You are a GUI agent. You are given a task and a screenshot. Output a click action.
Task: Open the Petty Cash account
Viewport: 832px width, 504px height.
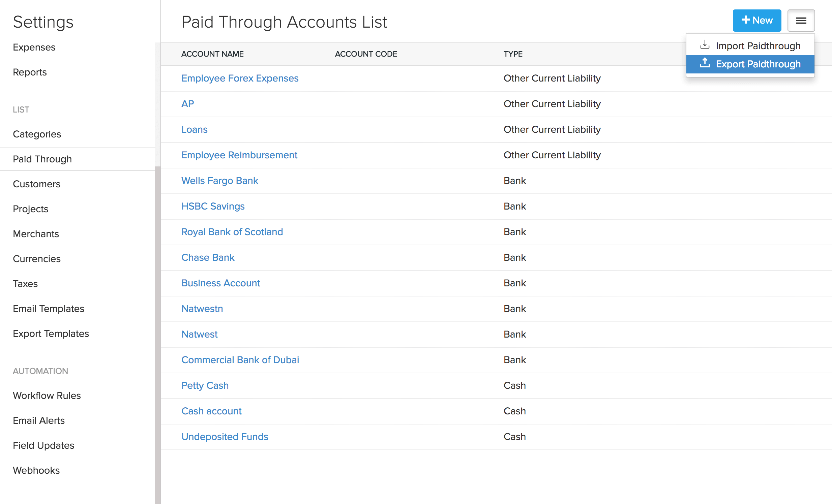pyautogui.click(x=205, y=385)
